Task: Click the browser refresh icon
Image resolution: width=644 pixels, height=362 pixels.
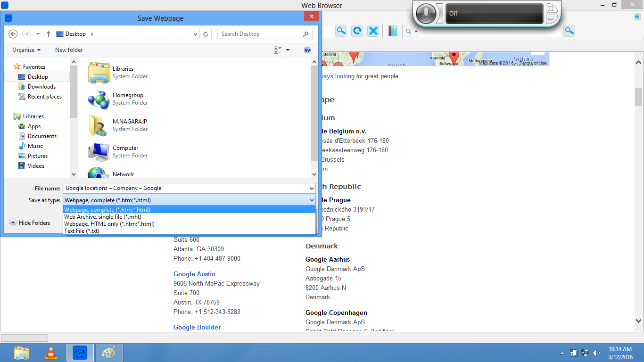Action: pyautogui.click(x=357, y=31)
